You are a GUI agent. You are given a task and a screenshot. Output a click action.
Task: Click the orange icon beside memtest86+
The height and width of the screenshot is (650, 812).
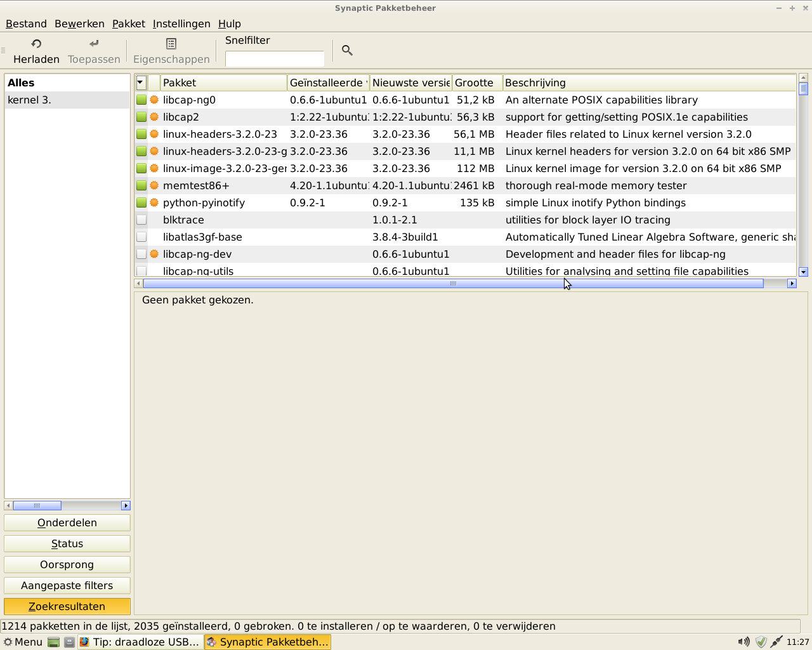tap(154, 185)
